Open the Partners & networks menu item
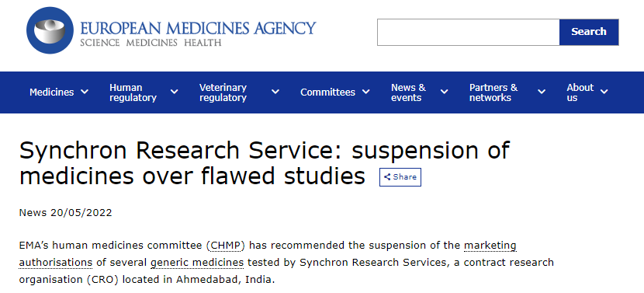The image size is (644, 293). 493,92
